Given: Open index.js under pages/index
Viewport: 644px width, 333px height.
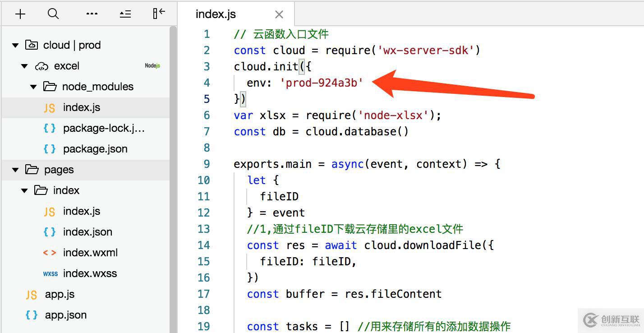Looking at the screenshot, I should (x=82, y=211).
